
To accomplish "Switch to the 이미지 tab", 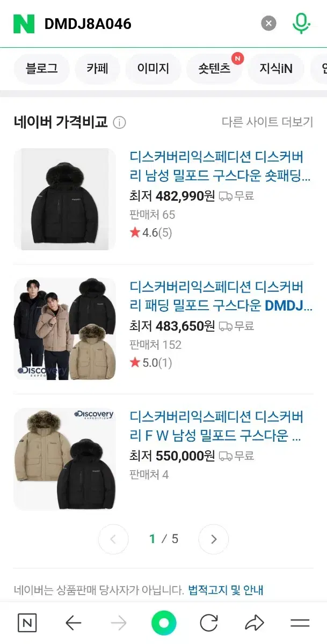I will pos(153,69).
